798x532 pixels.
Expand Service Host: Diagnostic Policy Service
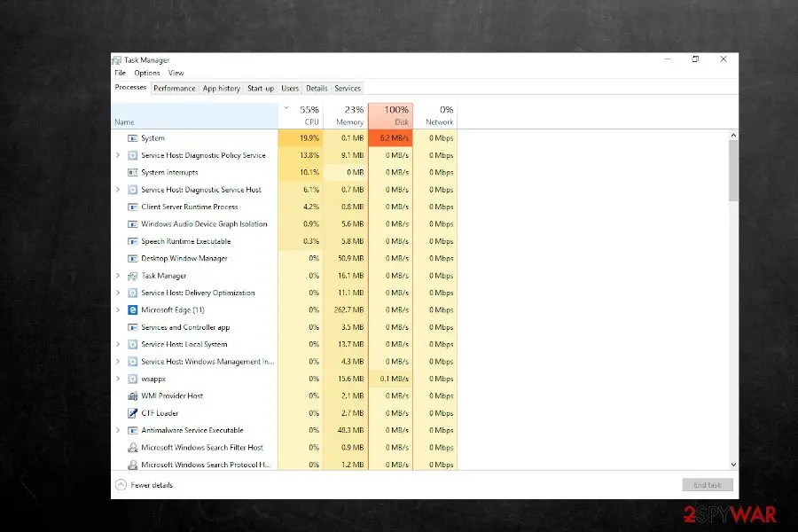[x=118, y=155]
